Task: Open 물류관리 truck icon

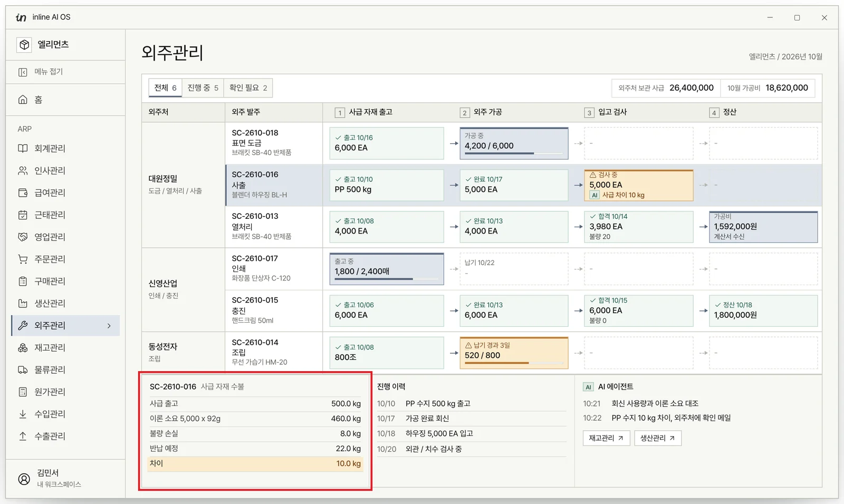Action: pos(23,370)
